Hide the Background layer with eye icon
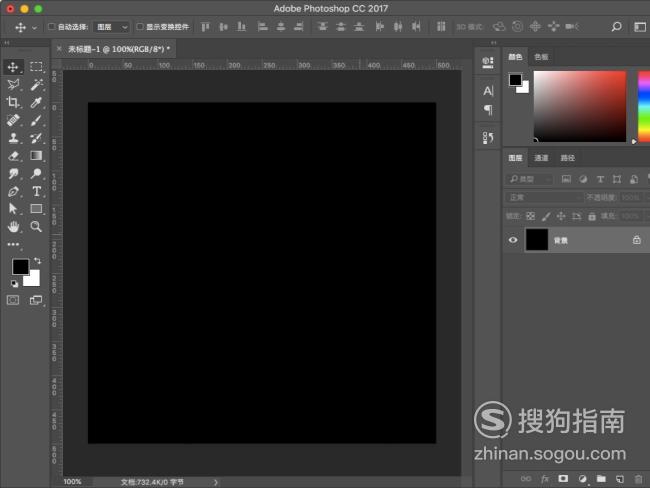 point(513,240)
